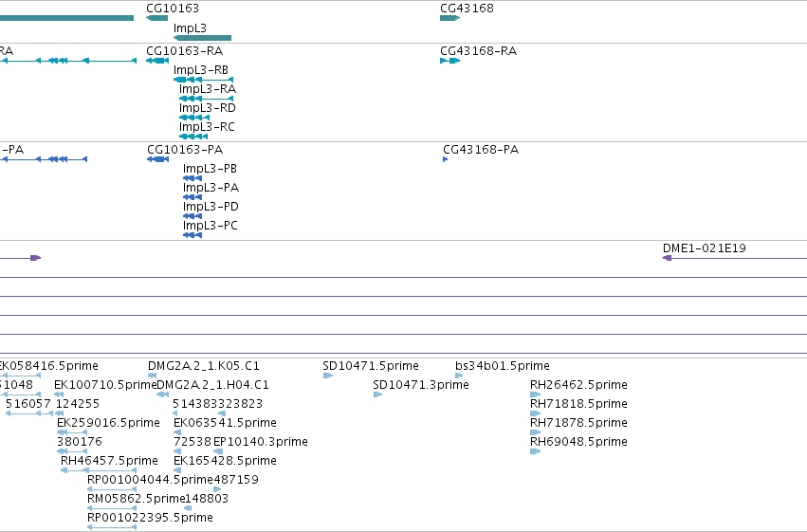This screenshot has height=532, width=807.
Task: Select the ImpL3-RC transcript
Action: click(193, 137)
